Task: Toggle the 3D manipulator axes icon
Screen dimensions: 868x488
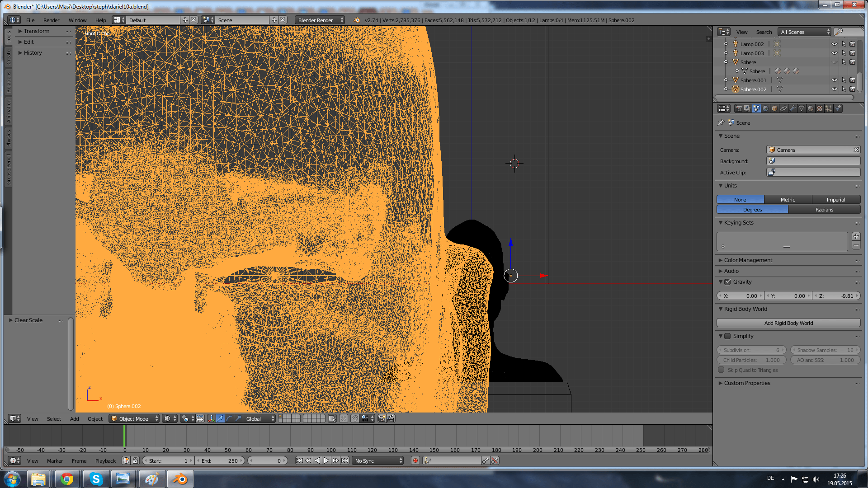Action: point(211,418)
